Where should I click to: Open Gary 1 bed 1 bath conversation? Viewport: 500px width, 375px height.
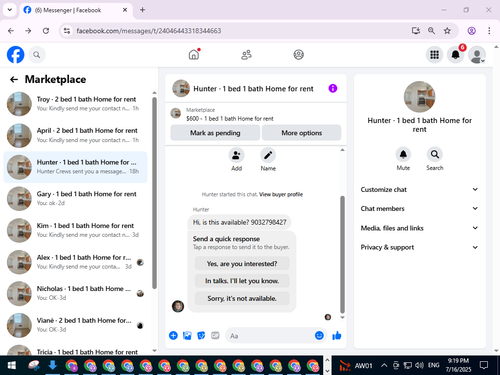(76, 199)
